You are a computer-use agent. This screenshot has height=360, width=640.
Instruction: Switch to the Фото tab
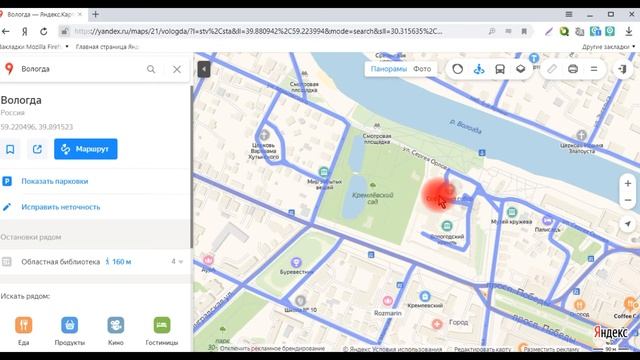[422, 69]
